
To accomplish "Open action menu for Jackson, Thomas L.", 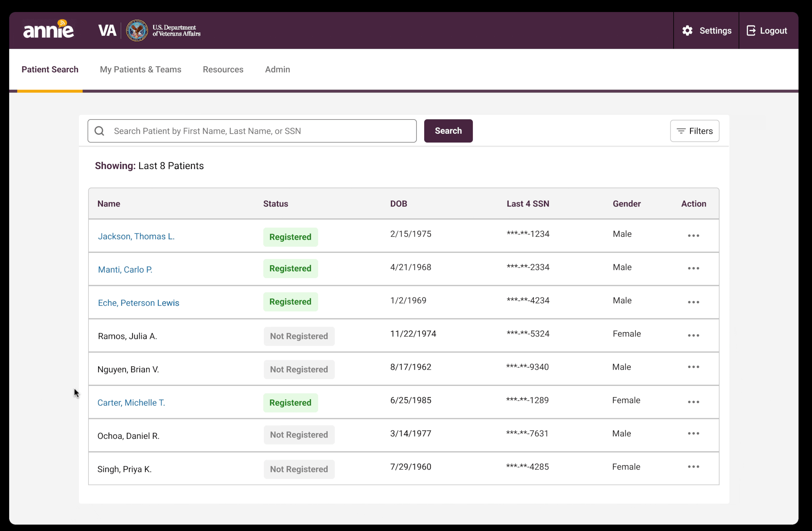I will (693, 236).
